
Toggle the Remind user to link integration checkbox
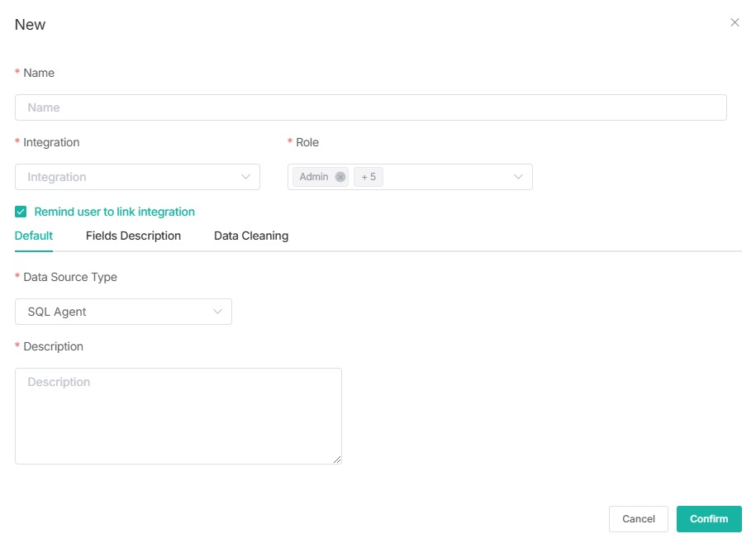pos(21,212)
